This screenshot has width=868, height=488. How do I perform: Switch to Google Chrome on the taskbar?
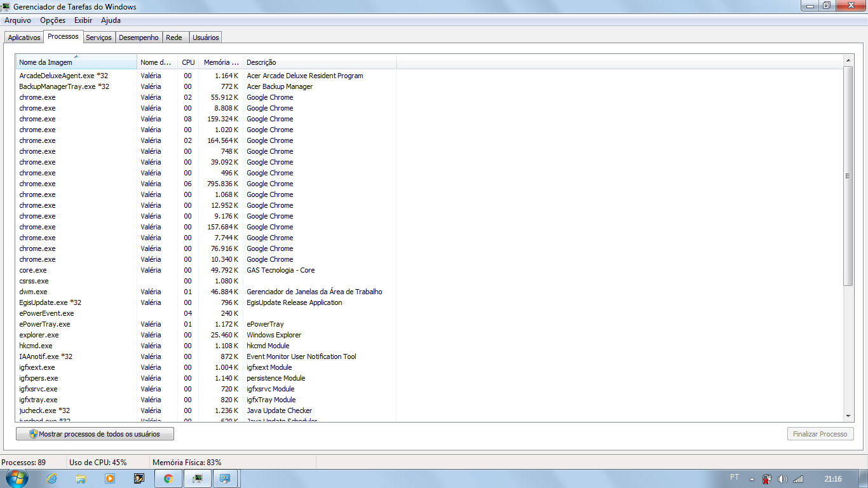[168, 478]
